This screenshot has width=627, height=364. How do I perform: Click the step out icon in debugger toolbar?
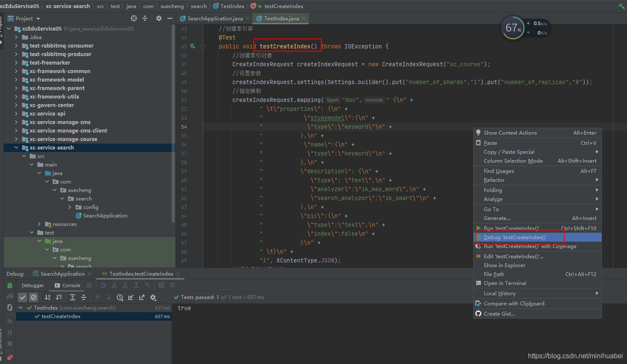click(136, 285)
